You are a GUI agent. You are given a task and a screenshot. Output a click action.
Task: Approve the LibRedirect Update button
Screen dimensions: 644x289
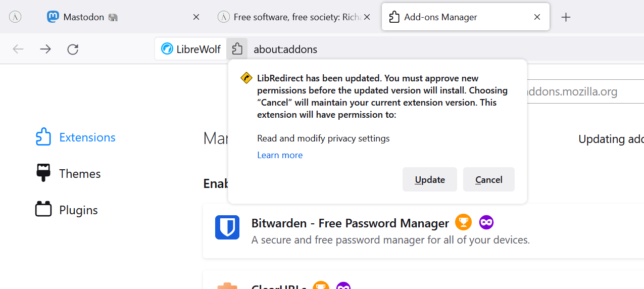(x=430, y=180)
